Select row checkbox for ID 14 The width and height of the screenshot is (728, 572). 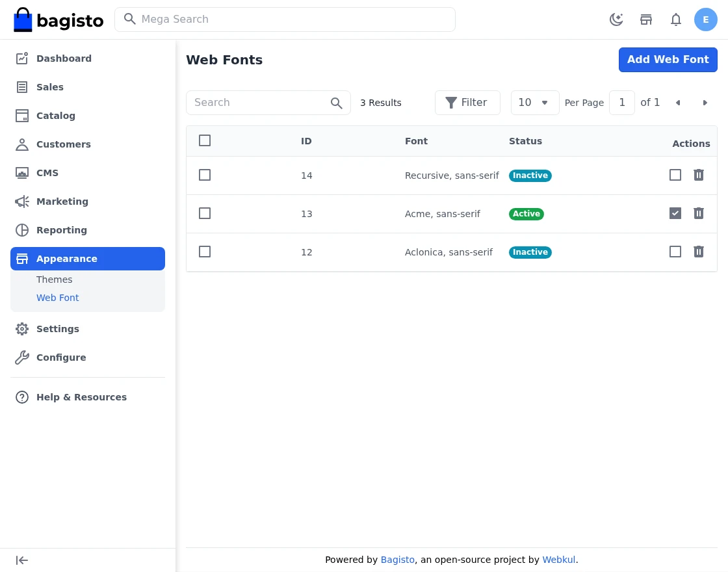[x=205, y=175]
